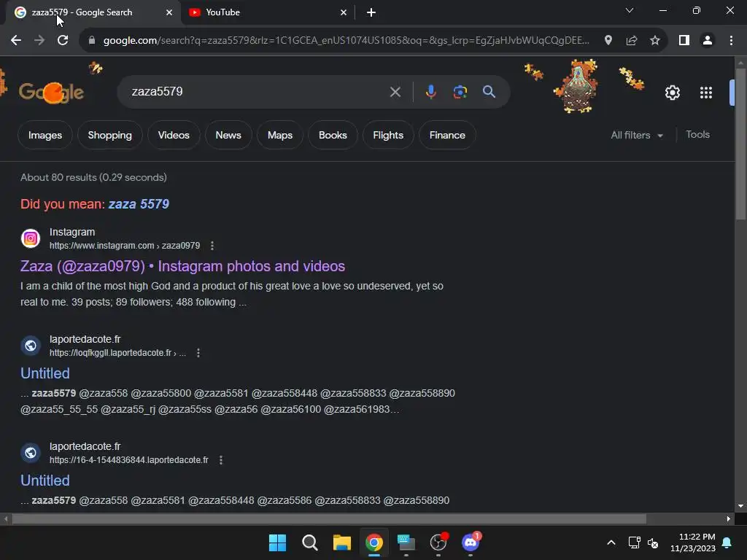This screenshot has width=747, height=560.
Task: Filter results by Videos
Action: [174, 135]
